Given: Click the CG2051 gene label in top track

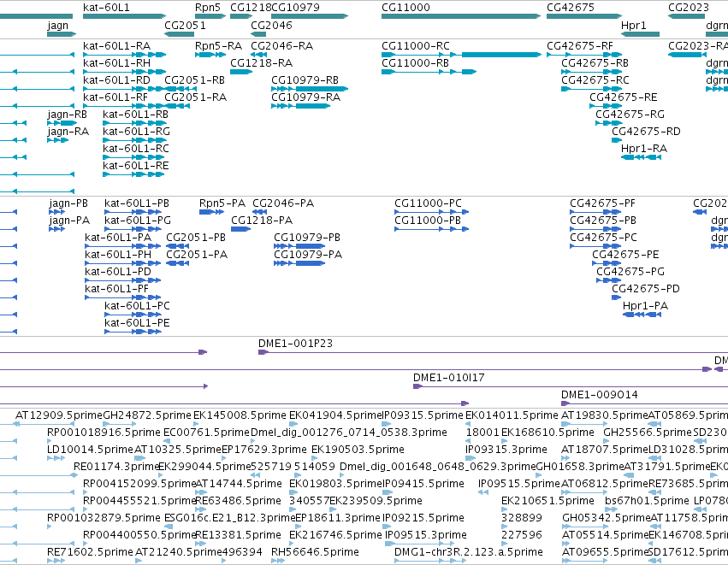Looking at the screenshot, I should tap(185, 25).
